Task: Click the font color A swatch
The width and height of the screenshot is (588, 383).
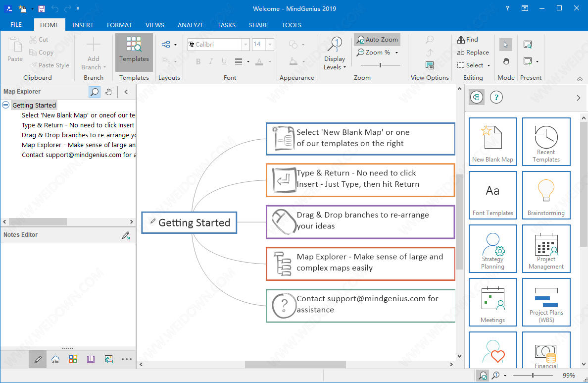Action: coord(259,61)
